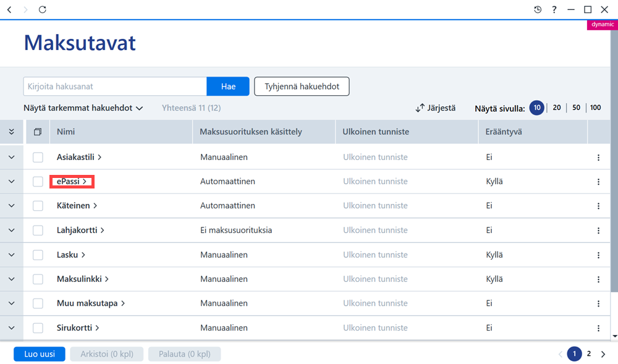This screenshot has height=364, width=618.
Task: Go back with the left arrow icon
Action: (x=9, y=9)
